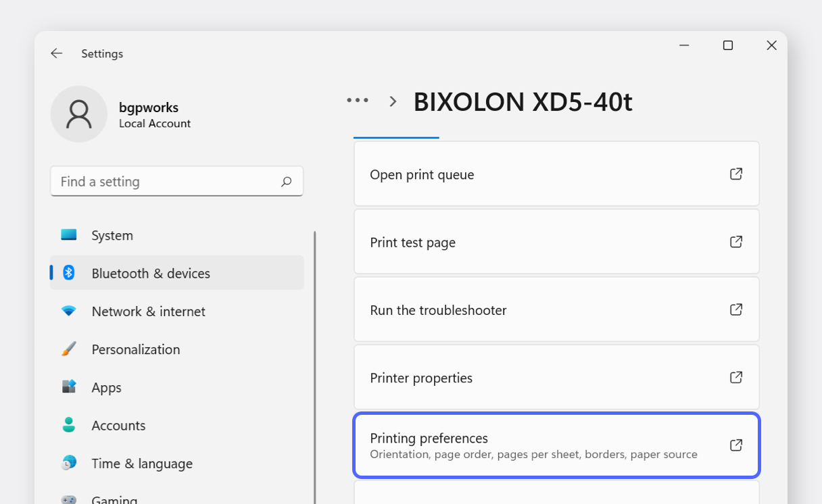Click the bgpworks profile avatar

click(79, 114)
